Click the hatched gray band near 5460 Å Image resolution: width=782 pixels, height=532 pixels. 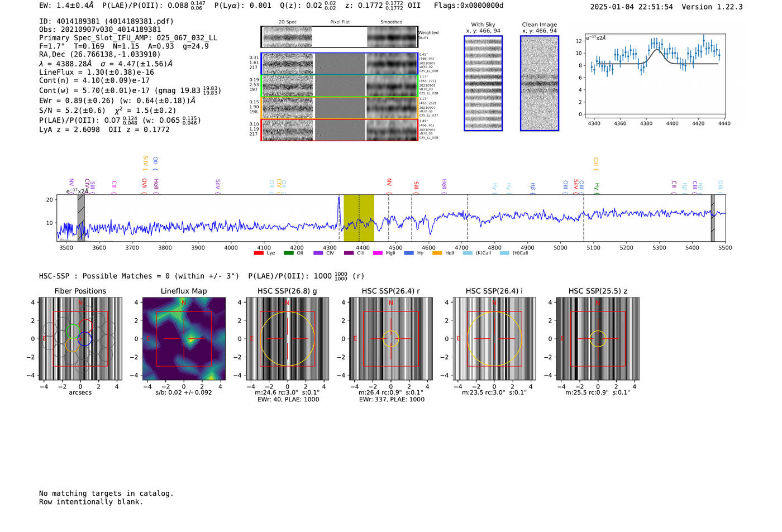[x=713, y=218]
